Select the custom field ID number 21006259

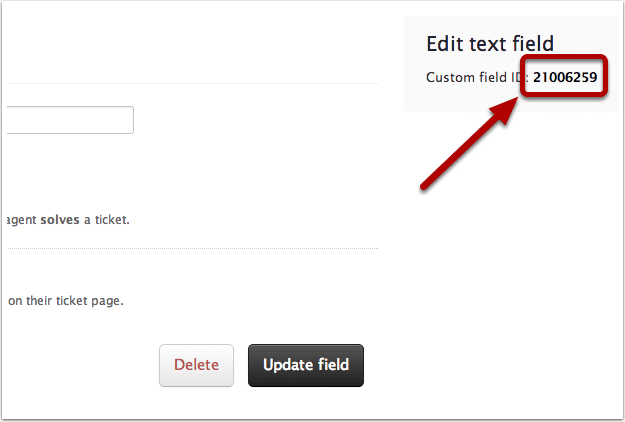[565, 77]
